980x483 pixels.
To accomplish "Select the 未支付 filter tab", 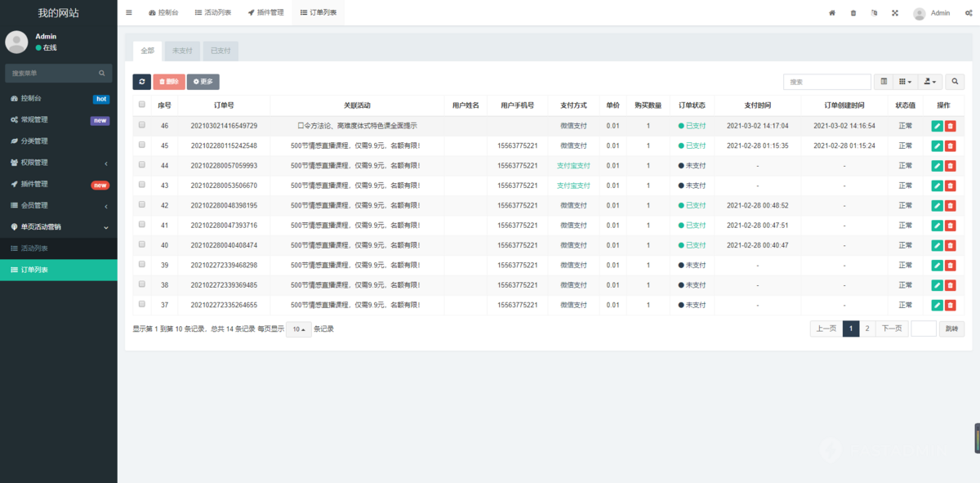I will click(x=183, y=51).
